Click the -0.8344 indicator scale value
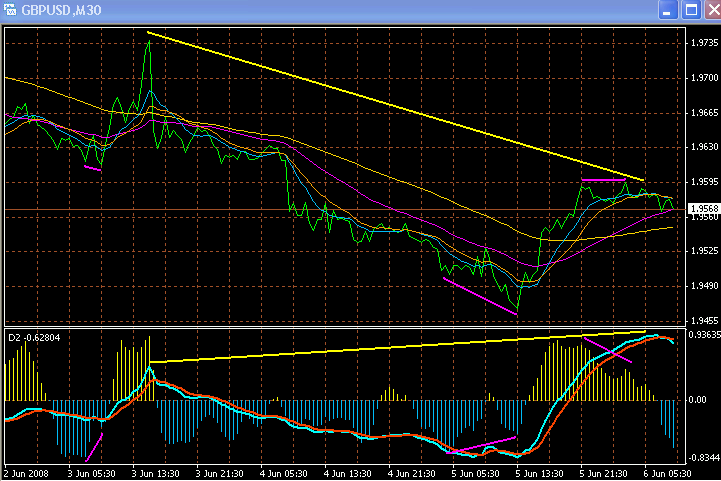This screenshot has height=481, width=721. pyautogui.click(x=704, y=458)
